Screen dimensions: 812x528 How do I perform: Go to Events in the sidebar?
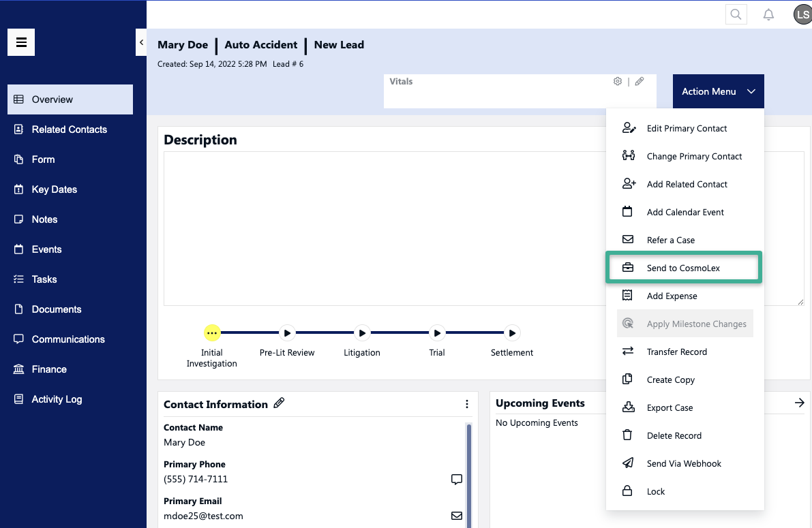(x=70, y=249)
